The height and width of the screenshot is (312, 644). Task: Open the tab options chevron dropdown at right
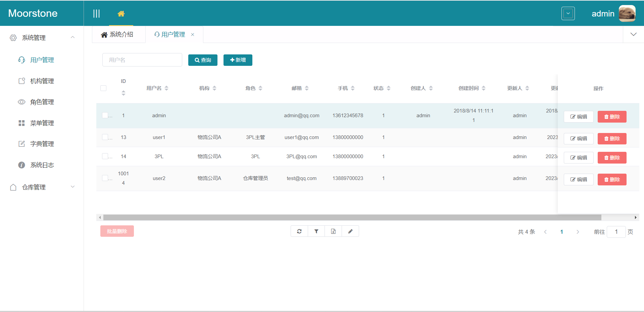point(633,34)
